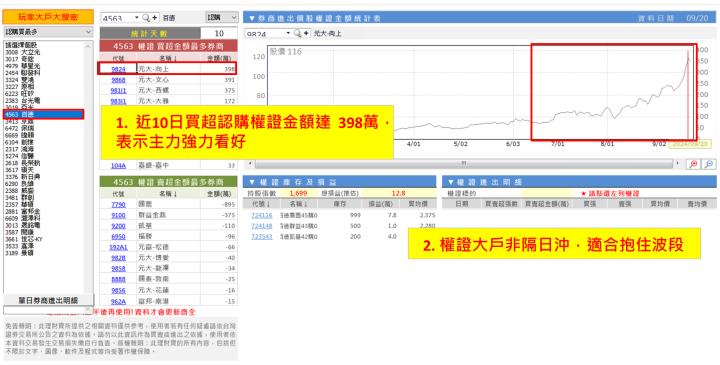Sort buyers table by 名稱 column header
720x365 pixels.
point(169,59)
